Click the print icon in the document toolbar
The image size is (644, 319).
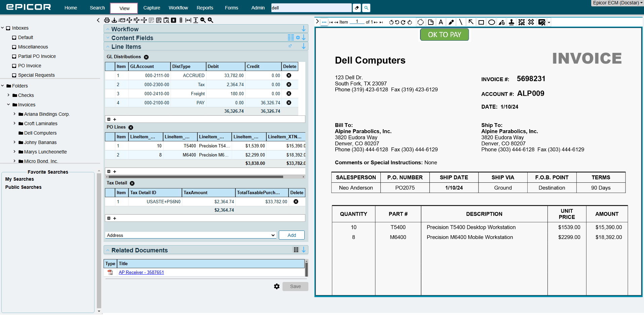point(107,20)
